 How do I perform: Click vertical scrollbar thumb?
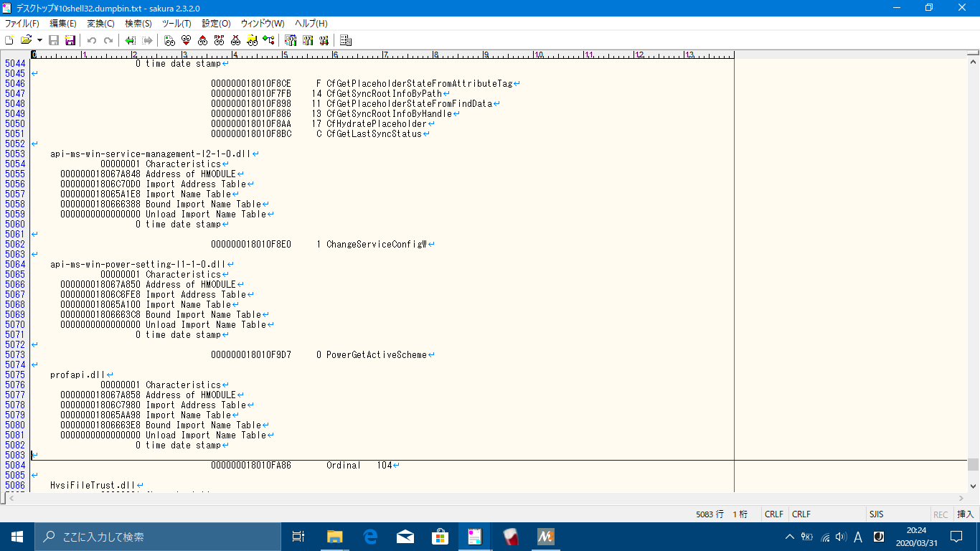[973, 465]
